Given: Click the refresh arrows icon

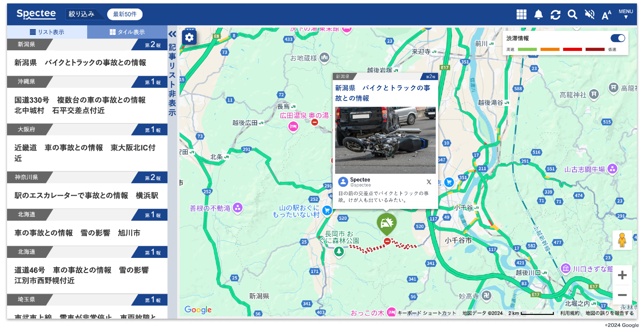Looking at the screenshot, I should tap(555, 14).
